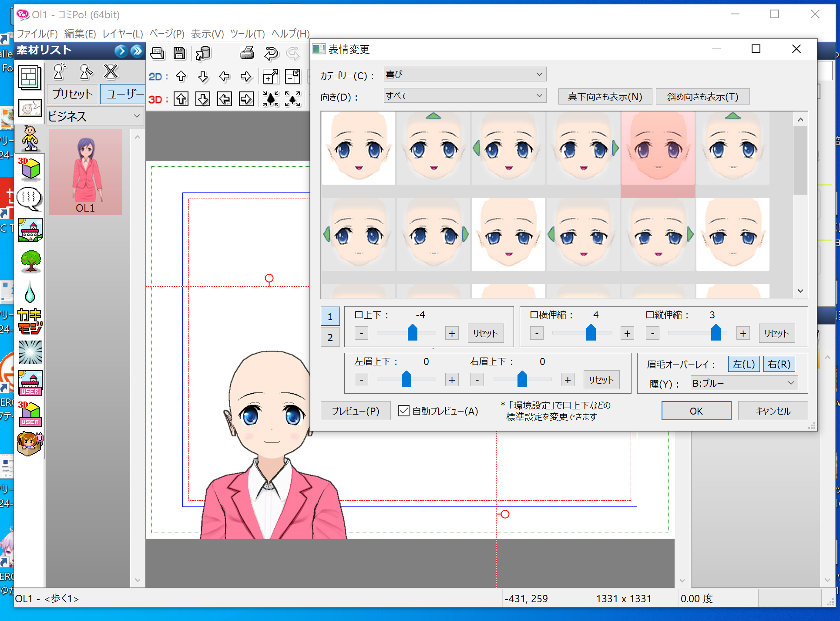Viewport: 840px width, 621px height.
Task: Click the 2D move up arrow
Action: [181, 77]
